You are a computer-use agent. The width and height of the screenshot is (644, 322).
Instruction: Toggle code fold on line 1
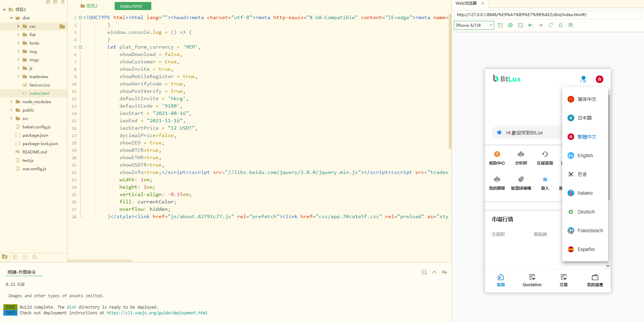[x=80, y=17]
